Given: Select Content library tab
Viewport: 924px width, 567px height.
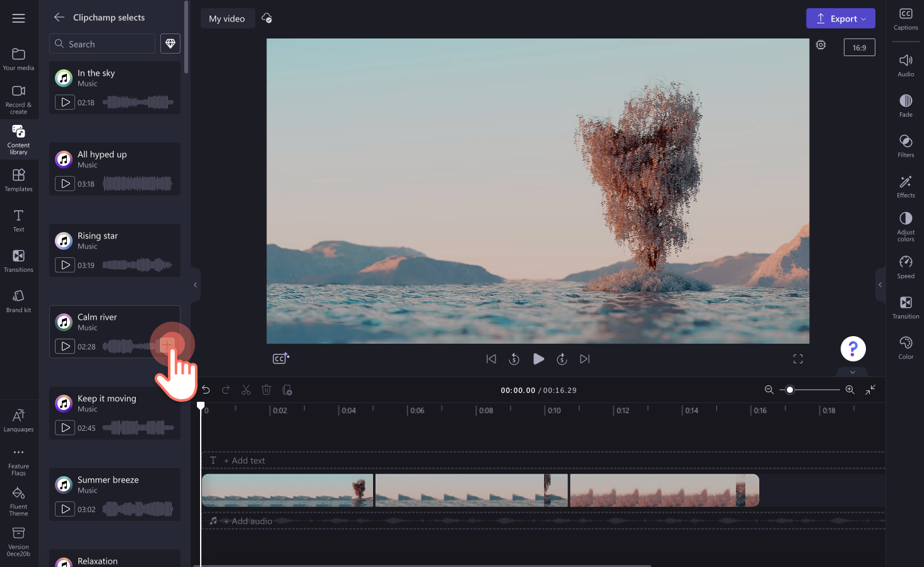Looking at the screenshot, I should click(x=19, y=139).
